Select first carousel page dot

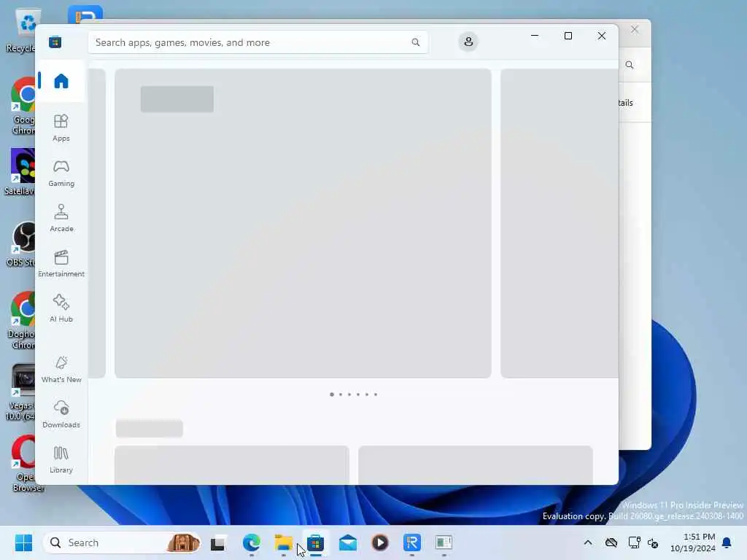pos(332,394)
